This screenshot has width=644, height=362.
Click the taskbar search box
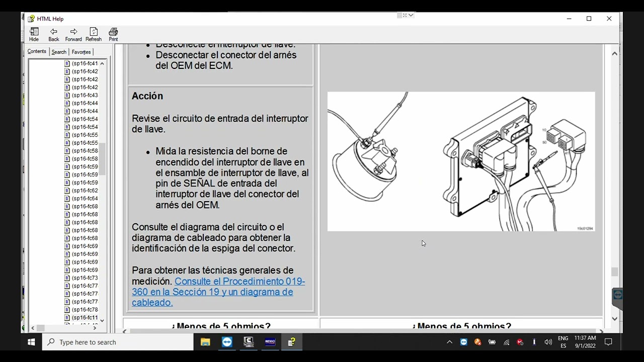coord(117,342)
